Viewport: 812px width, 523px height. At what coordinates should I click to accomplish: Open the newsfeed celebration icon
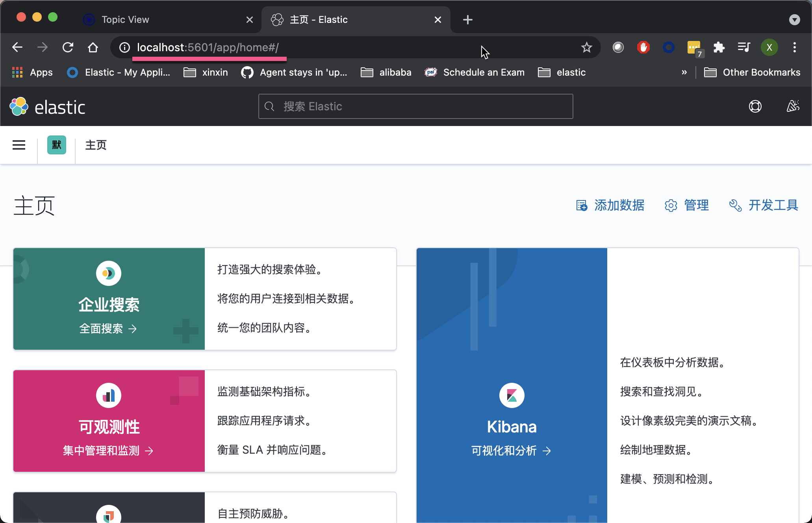click(793, 106)
